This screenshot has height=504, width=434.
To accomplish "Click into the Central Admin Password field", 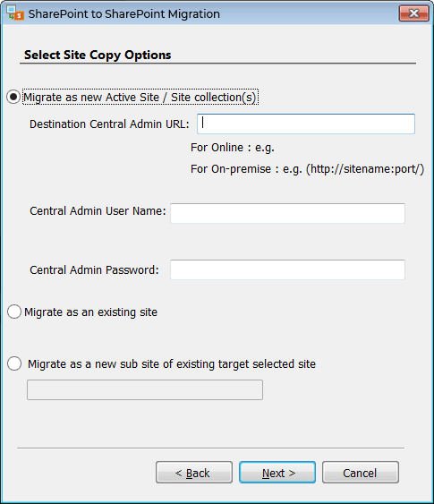I will click(287, 269).
